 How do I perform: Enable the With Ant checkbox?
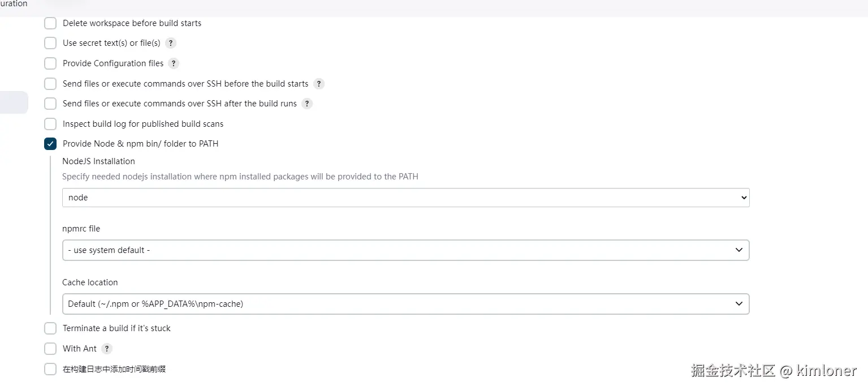(x=50, y=349)
